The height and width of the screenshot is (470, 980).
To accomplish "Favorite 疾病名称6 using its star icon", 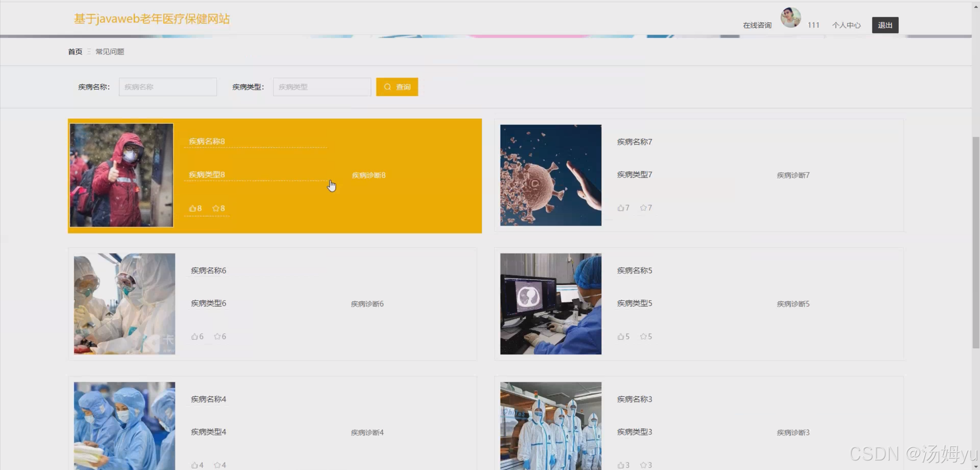I will (x=218, y=337).
